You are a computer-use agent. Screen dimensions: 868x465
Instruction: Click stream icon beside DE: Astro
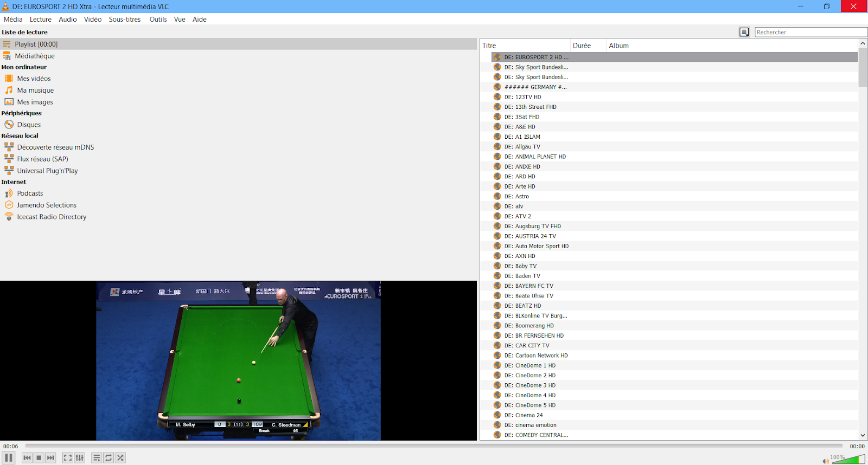pyautogui.click(x=497, y=196)
